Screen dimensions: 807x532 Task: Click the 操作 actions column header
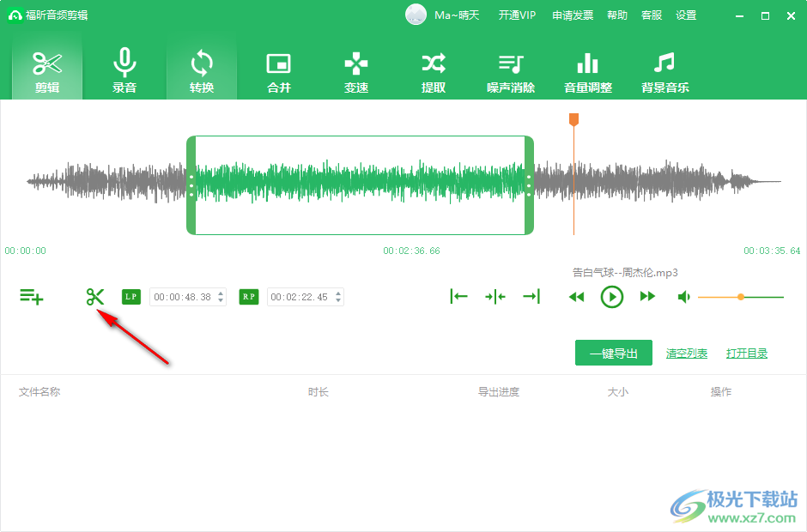[720, 392]
